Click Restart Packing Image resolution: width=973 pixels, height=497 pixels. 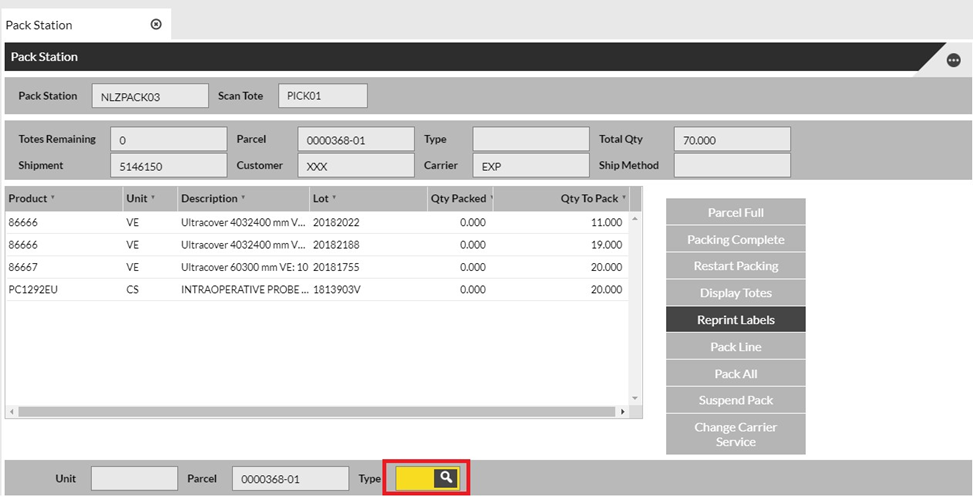click(x=735, y=266)
